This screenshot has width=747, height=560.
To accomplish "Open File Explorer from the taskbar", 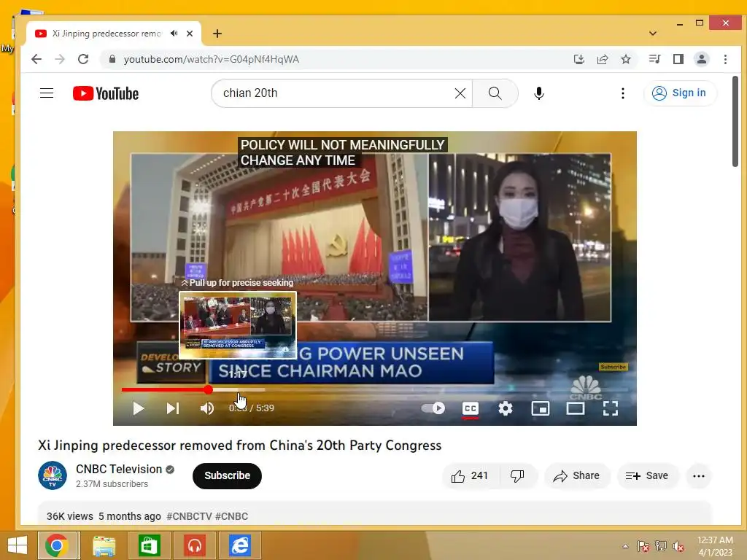I will coord(104,545).
